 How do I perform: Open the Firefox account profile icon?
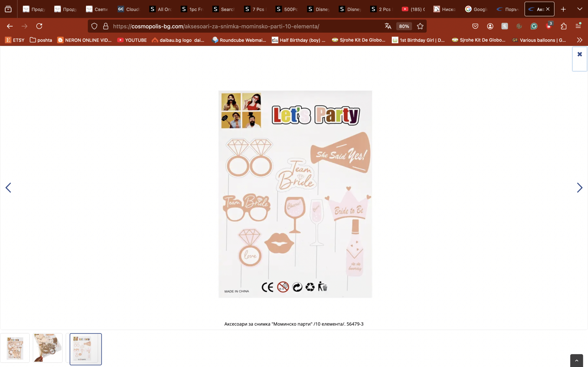pos(490,26)
